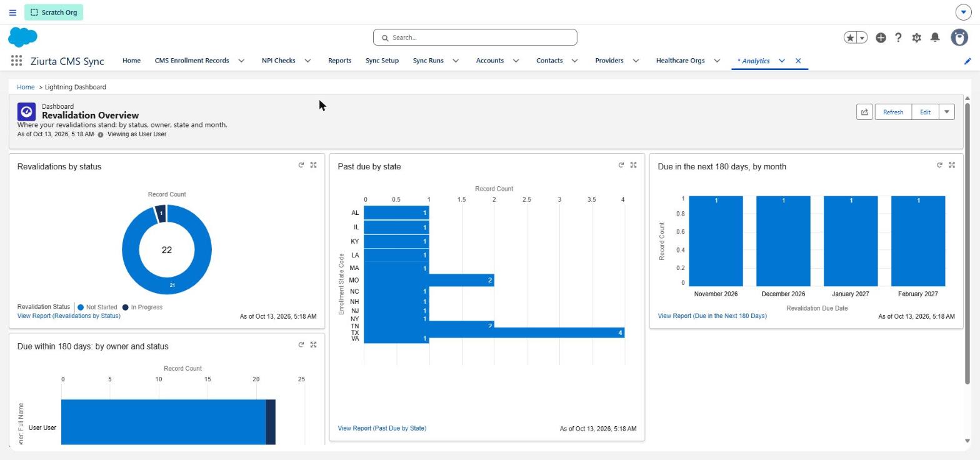Open the NPI Checks dropdown arrow

(x=307, y=61)
